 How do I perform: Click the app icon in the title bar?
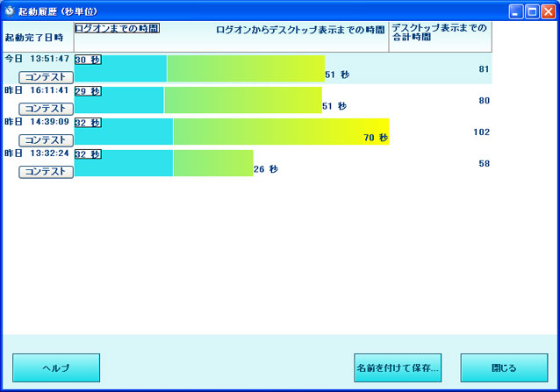point(10,11)
